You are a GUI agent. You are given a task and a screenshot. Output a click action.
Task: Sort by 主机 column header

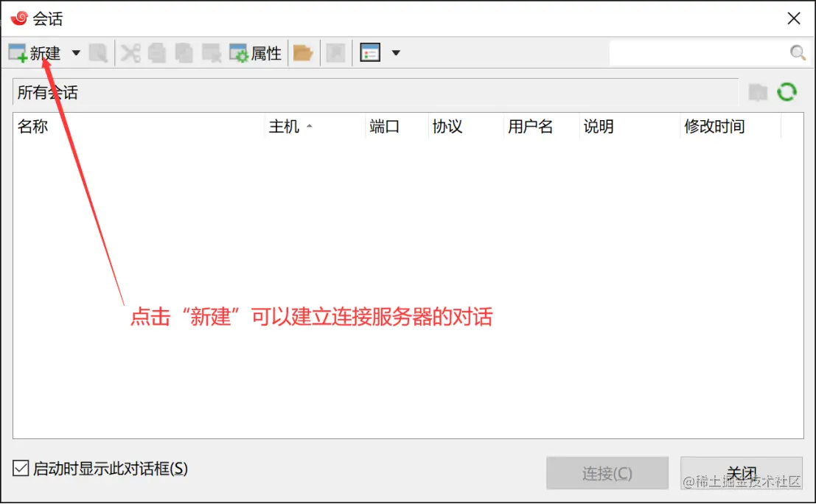click(x=315, y=127)
